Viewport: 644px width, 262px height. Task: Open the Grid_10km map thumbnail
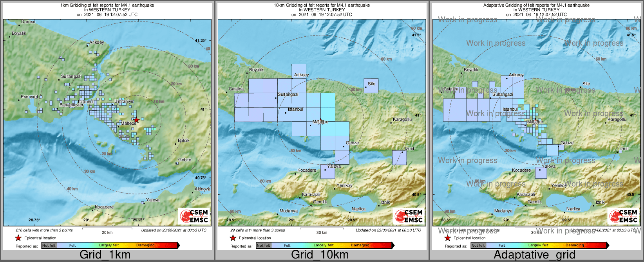tap(322, 126)
